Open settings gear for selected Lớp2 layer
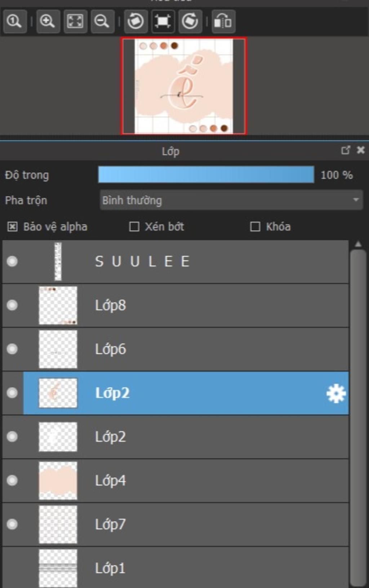Viewport: 369px width, 588px height. click(336, 393)
